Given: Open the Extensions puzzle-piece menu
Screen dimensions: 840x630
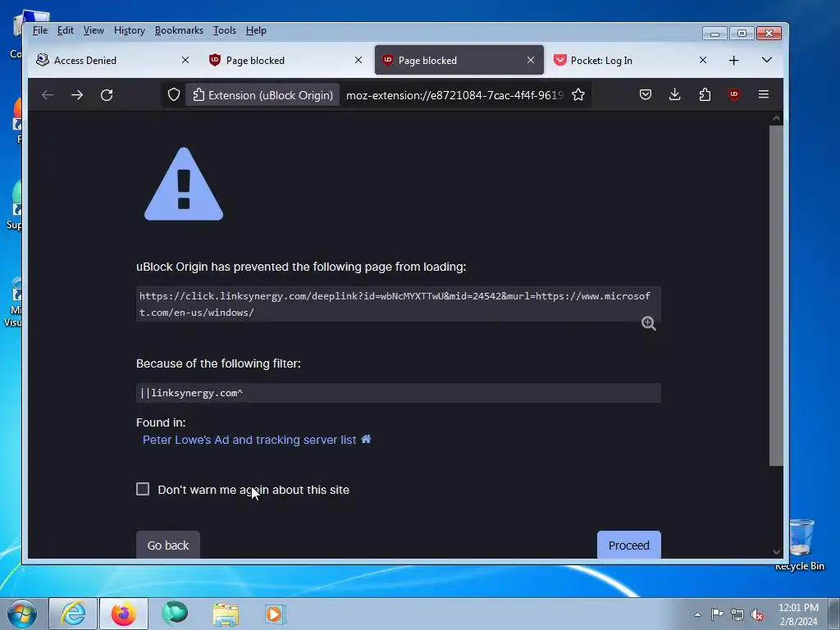Looking at the screenshot, I should tap(705, 95).
